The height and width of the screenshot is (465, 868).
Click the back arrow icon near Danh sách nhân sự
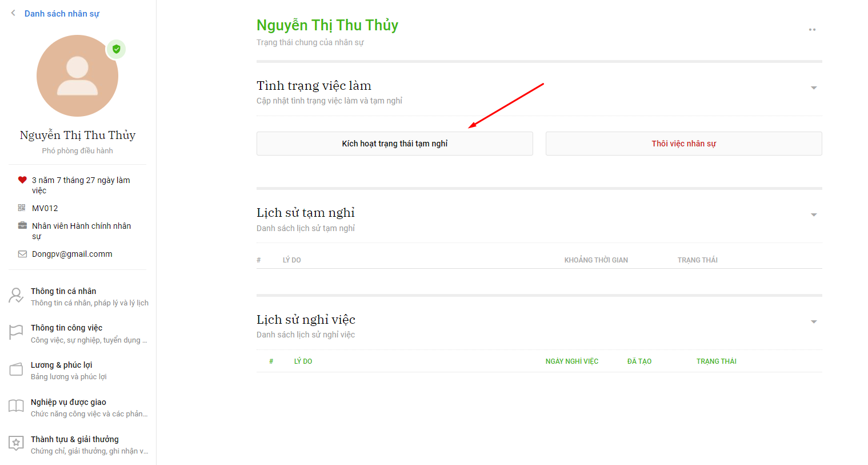13,13
